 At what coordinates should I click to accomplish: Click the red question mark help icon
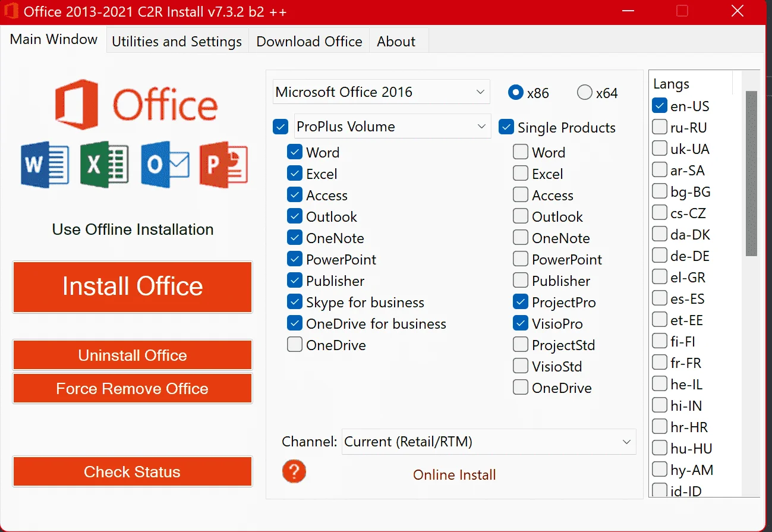(294, 471)
